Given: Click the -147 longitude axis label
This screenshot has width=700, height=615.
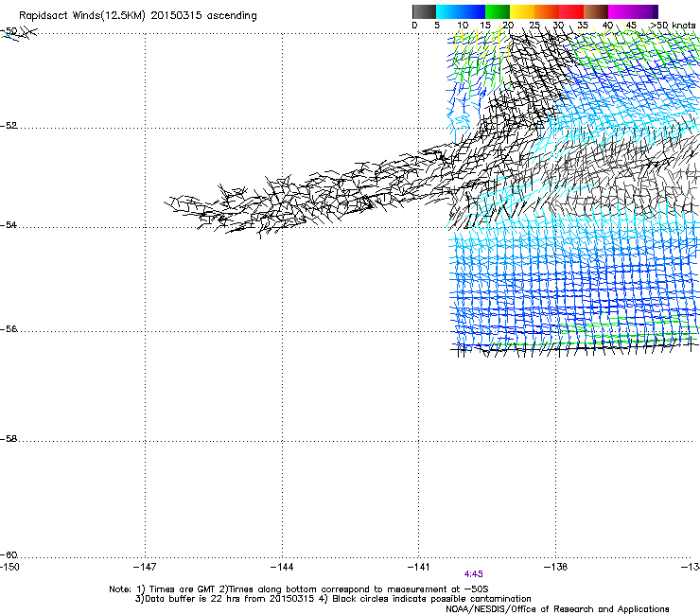Looking at the screenshot, I should click(x=145, y=567).
